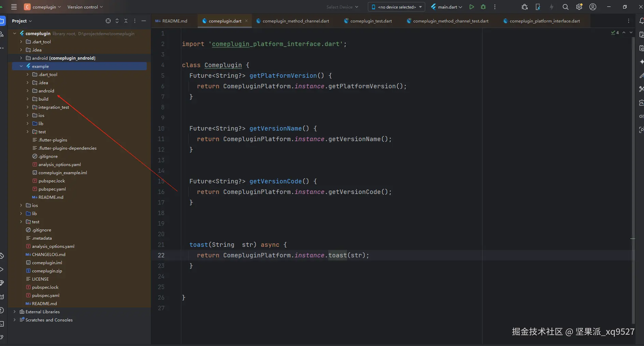
Task: Expand android [comeplugin_android] folder
Action: 21,58
